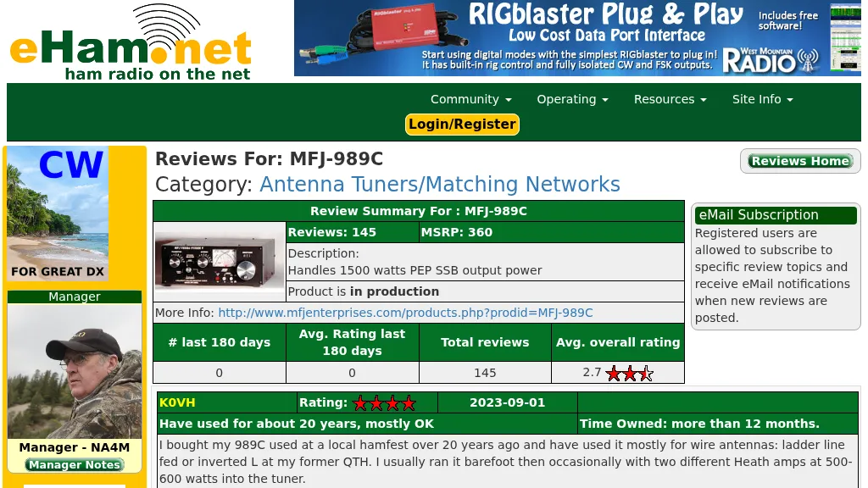Open the mfjenterprises.com product info link
This screenshot has width=868, height=488.
(x=405, y=313)
